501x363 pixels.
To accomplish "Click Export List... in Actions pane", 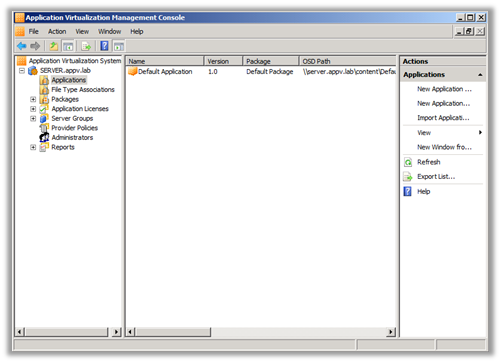I will 436,177.
